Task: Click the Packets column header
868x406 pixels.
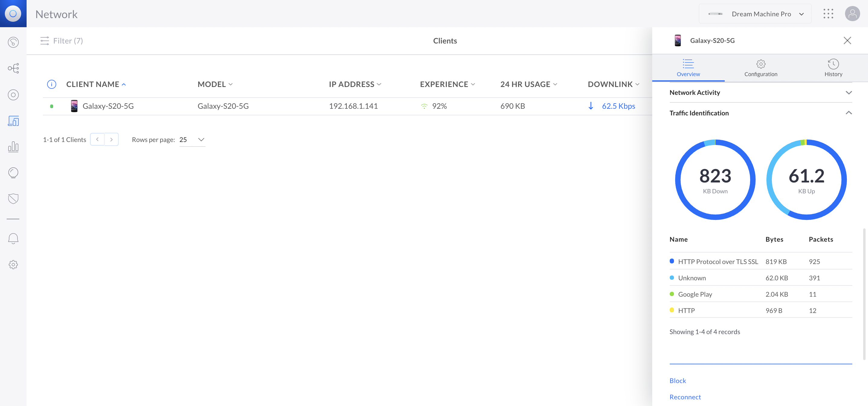Action: pos(821,239)
